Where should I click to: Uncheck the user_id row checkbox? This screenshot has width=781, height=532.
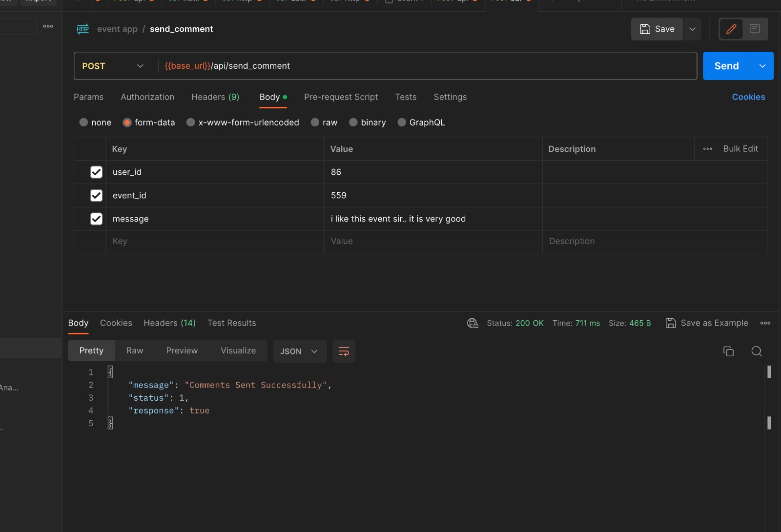click(x=96, y=172)
